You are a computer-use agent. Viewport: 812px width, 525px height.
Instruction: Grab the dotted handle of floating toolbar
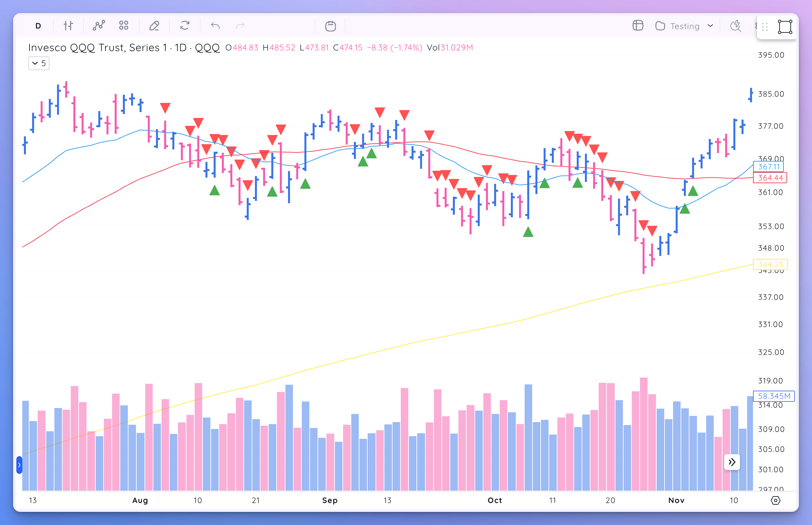[764, 27]
